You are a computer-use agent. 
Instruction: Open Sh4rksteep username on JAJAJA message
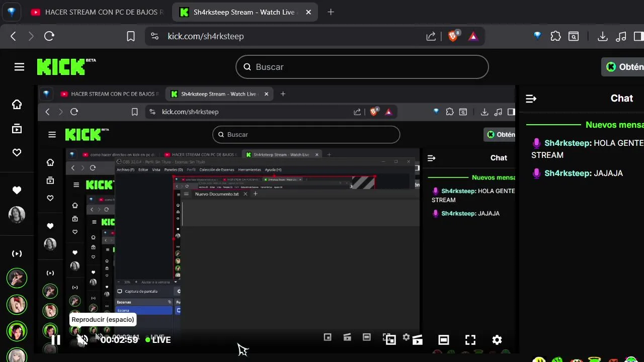pyautogui.click(x=568, y=173)
